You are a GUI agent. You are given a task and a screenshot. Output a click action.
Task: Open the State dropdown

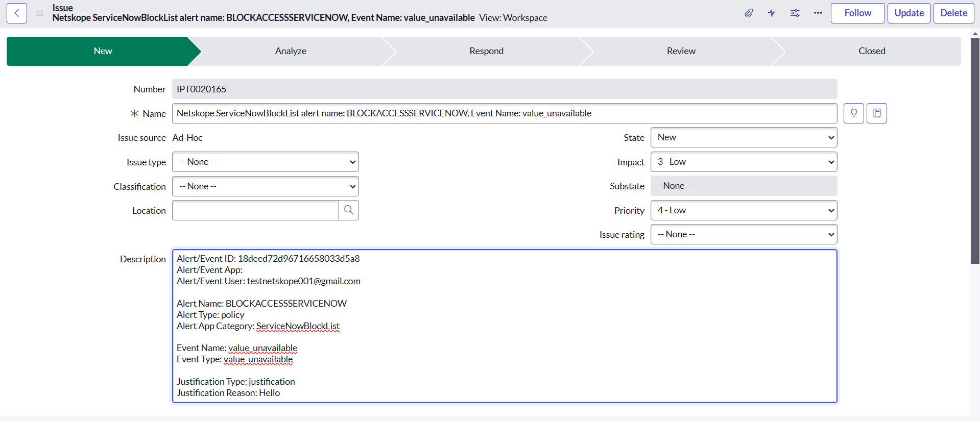coord(744,137)
